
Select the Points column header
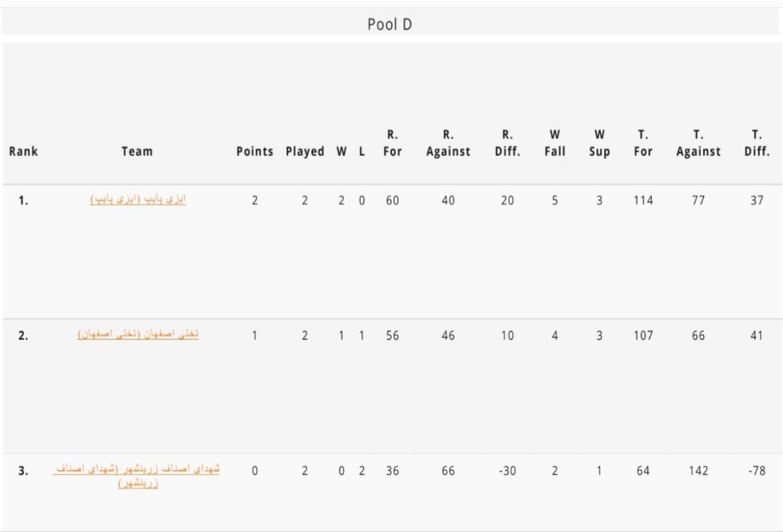coord(254,151)
